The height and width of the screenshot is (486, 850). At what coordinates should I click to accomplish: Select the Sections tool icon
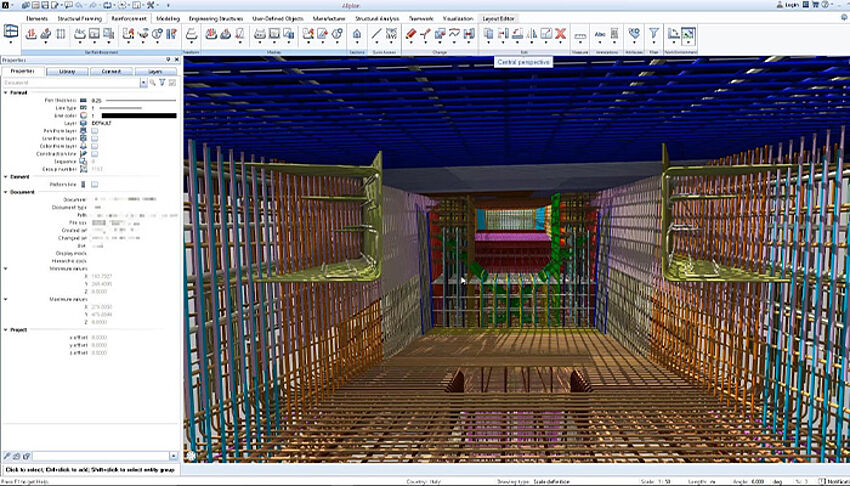click(357, 34)
